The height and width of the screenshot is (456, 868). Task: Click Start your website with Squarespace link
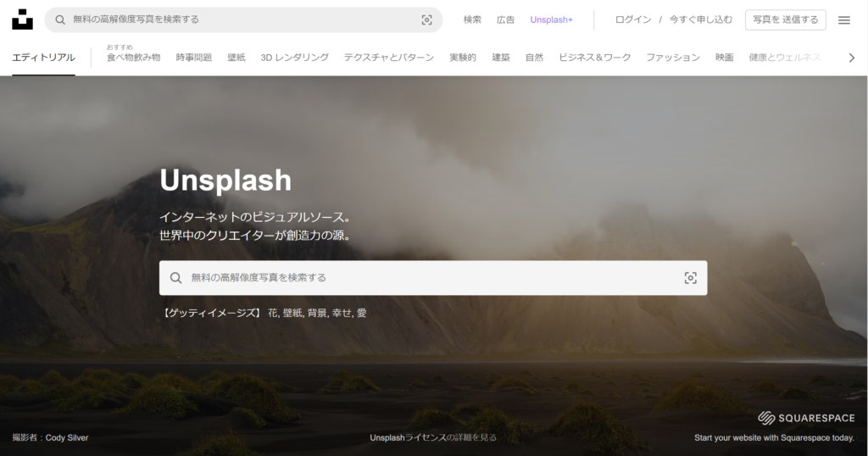point(775,437)
